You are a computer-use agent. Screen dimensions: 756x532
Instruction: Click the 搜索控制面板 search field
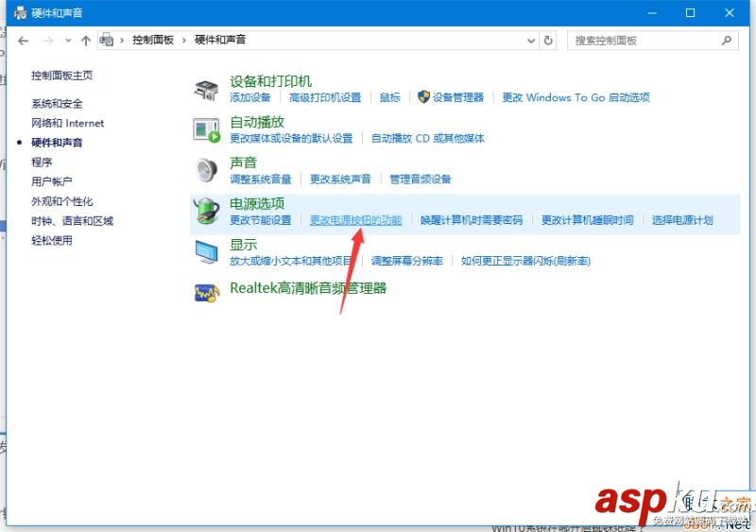653,41
